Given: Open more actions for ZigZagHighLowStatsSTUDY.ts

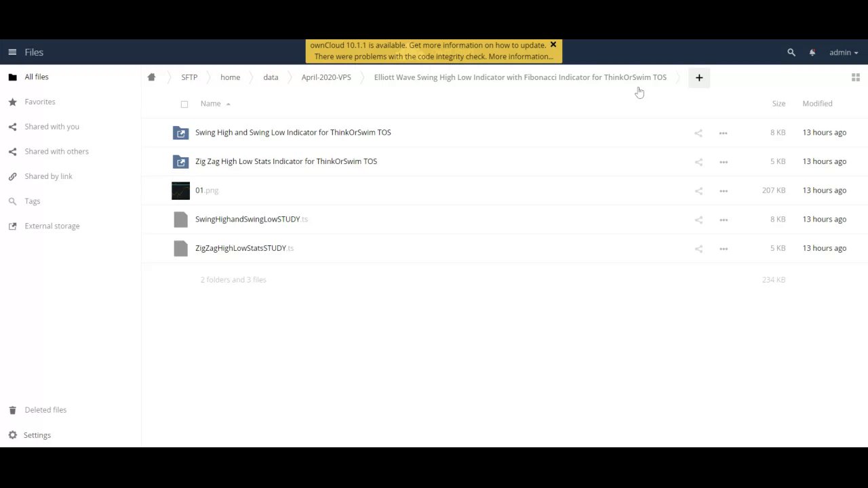Looking at the screenshot, I should (x=723, y=249).
